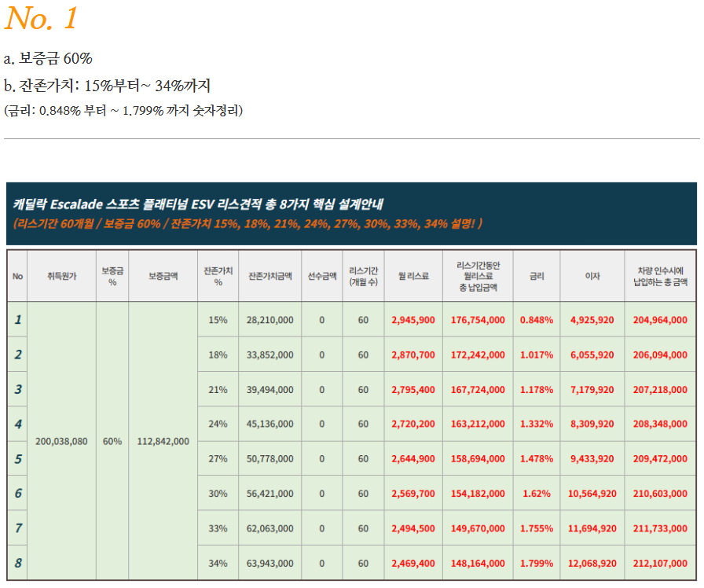704x588 pixels.
Task: Click row number 1 cell
Action: (17, 319)
